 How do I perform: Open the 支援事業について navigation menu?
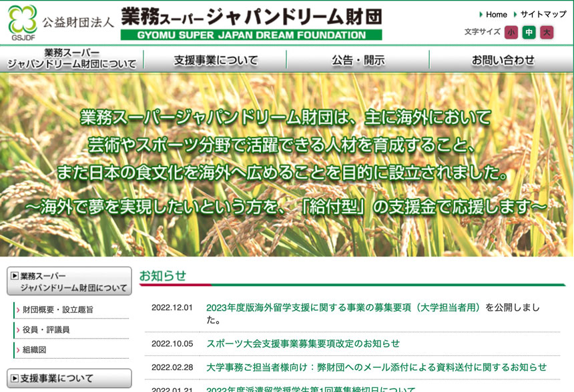point(215,59)
